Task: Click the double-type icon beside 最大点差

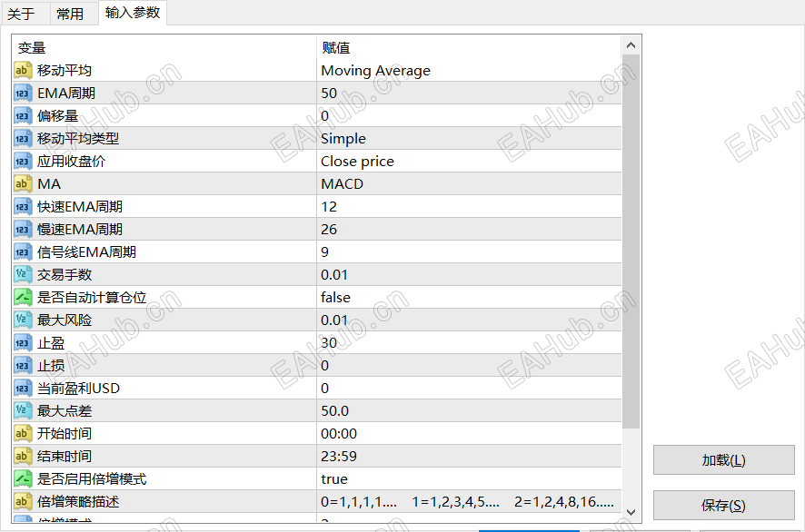Action: (23, 411)
